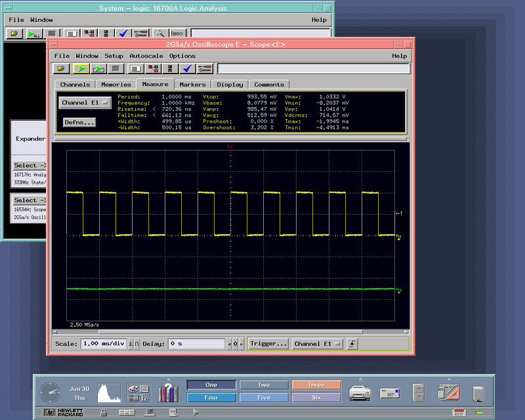Click the Delay input field
Viewport: 525px width, 420px height.
point(196,344)
